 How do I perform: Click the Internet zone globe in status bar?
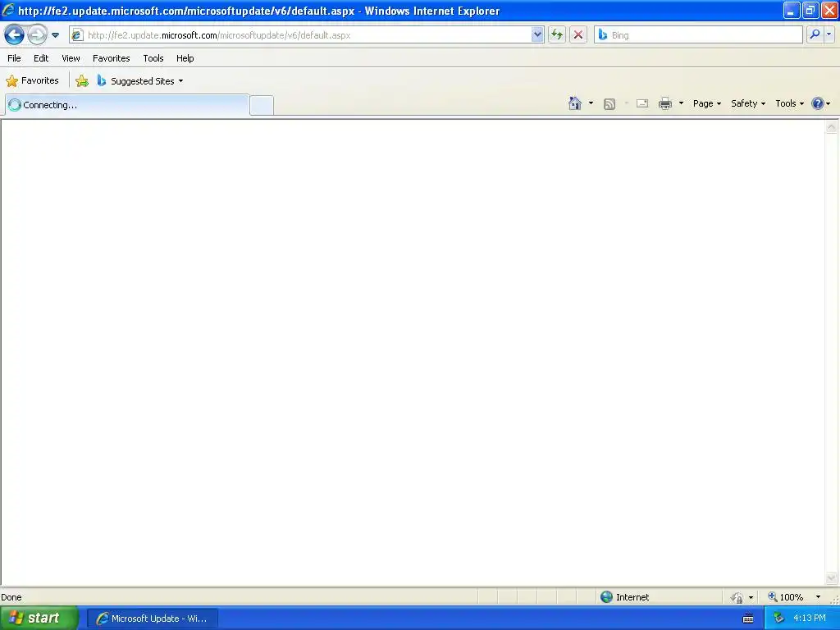point(606,597)
